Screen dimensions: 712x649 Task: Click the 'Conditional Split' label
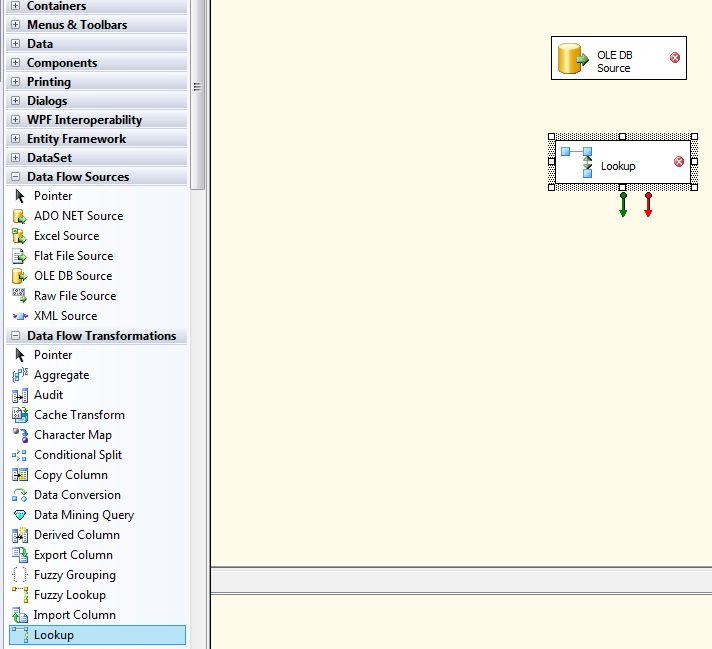click(x=78, y=455)
